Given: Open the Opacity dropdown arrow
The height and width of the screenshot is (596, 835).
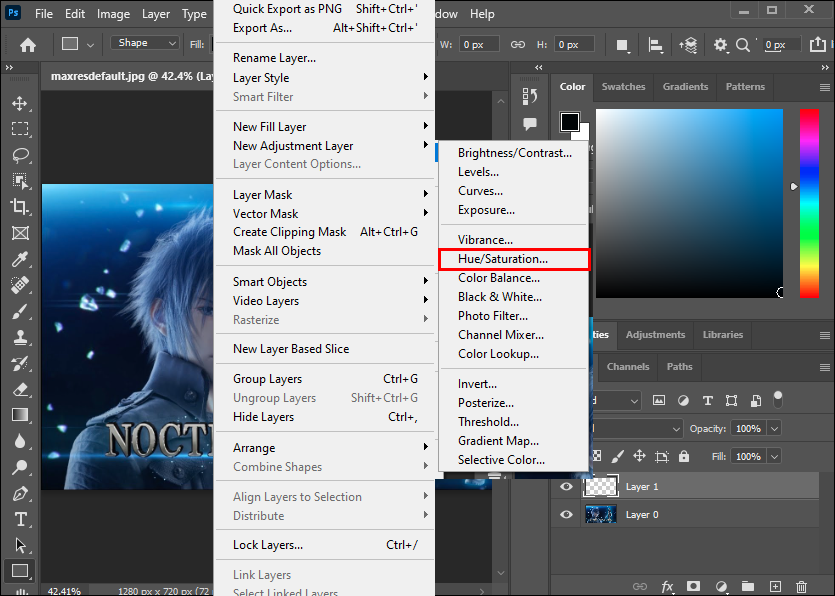Looking at the screenshot, I should [x=774, y=428].
